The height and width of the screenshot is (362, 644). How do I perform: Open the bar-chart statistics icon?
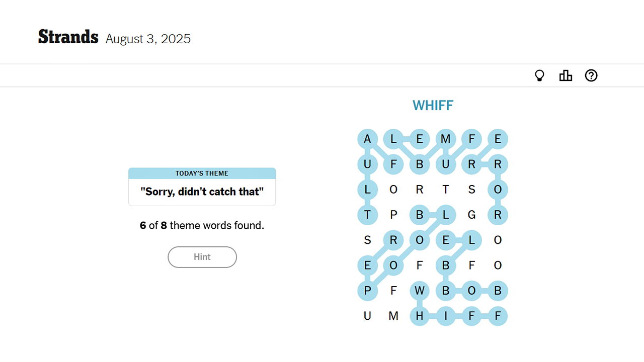pos(566,75)
